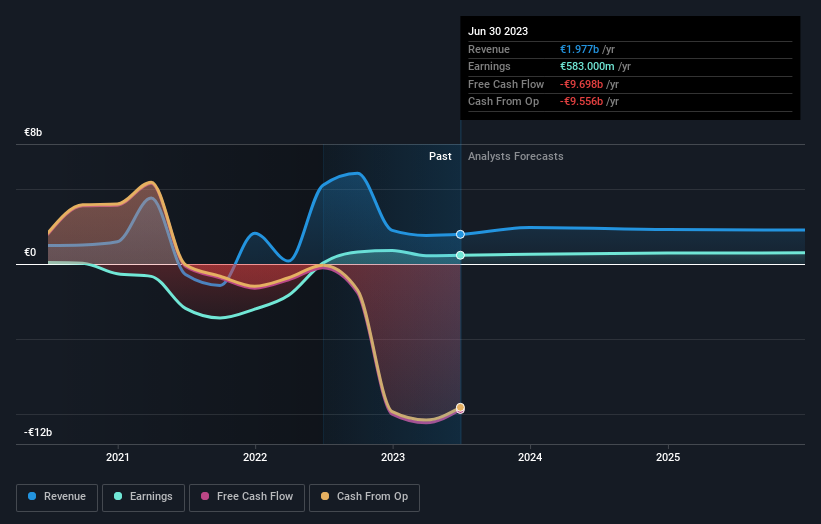
Task: Click the €583.000m earnings value
Action: coord(587,66)
